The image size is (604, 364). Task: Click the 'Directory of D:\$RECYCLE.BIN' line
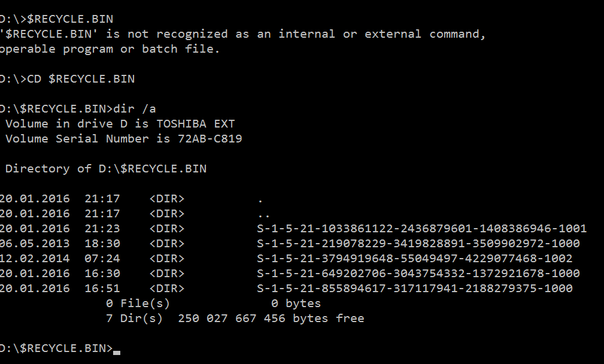click(106, 169)
